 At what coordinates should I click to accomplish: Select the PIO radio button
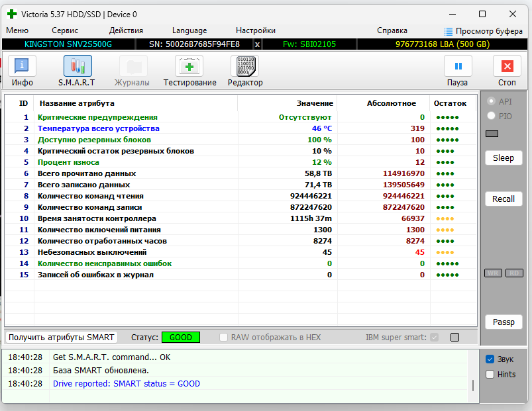(x=491, y=116)
